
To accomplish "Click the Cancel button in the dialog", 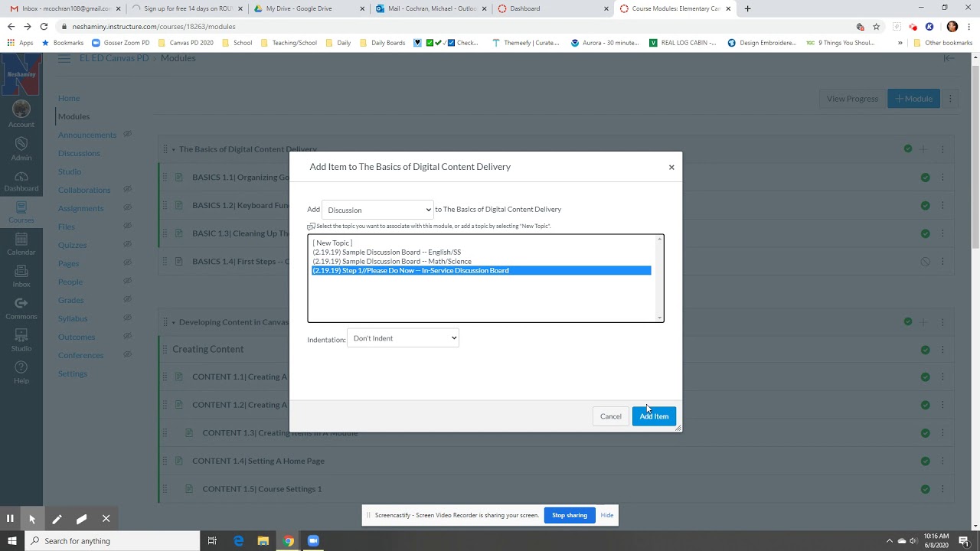I will 610,416.
